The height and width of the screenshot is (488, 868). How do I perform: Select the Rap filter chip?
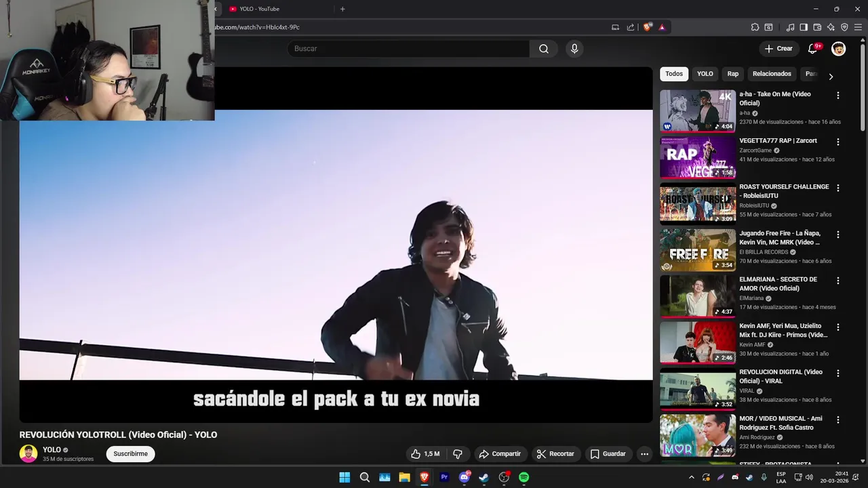[x=733, y=74]
